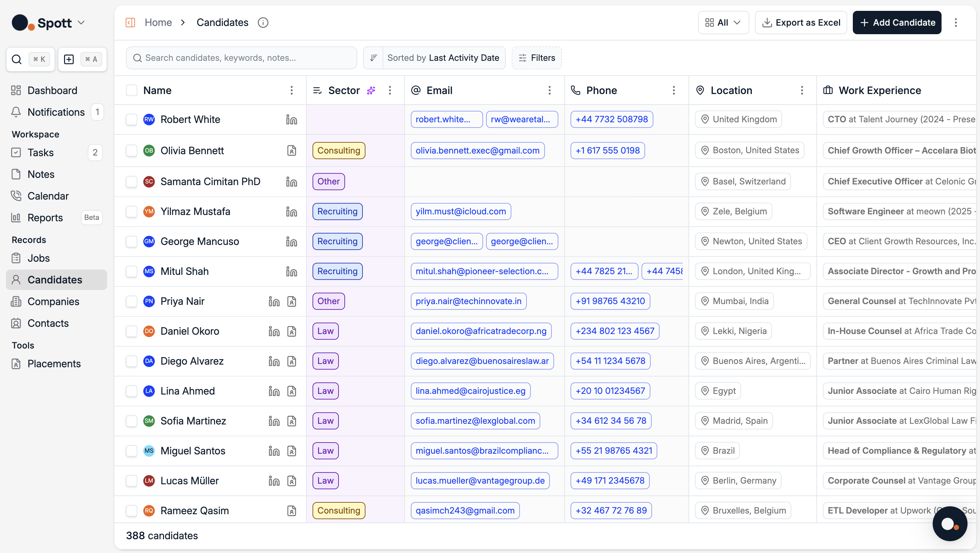This screenshot has height=553, width=980.
Task: Click Export as Excel
Action: pos(801,22)
